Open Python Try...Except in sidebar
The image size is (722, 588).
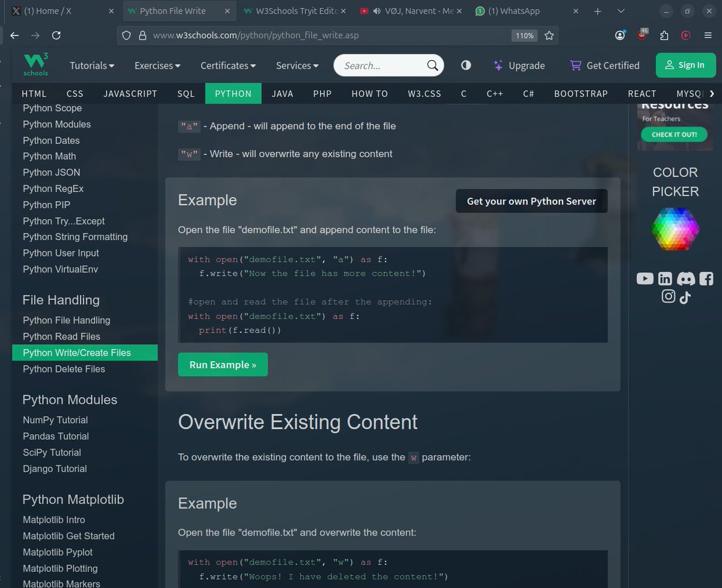point(64,221)
